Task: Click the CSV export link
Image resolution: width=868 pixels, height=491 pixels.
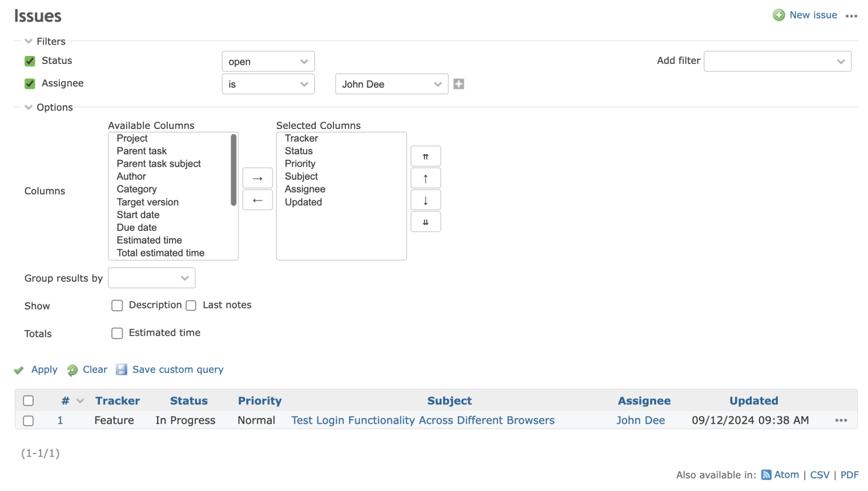Action: pos(819,475)
